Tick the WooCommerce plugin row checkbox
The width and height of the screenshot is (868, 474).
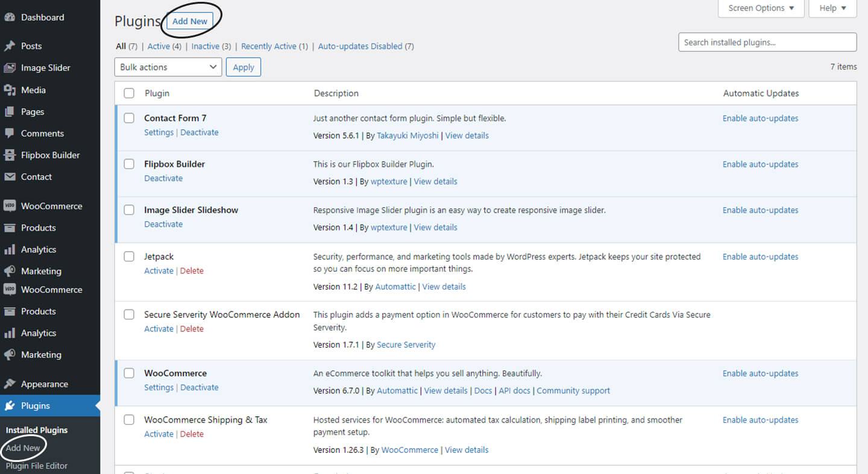129,373
